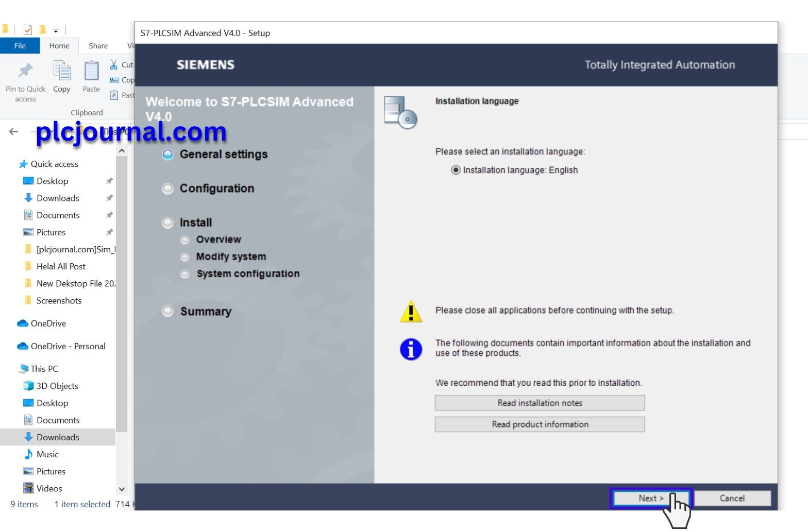Open Desktop under This PC
808x532 pixels.
click(x=46, y=403)
